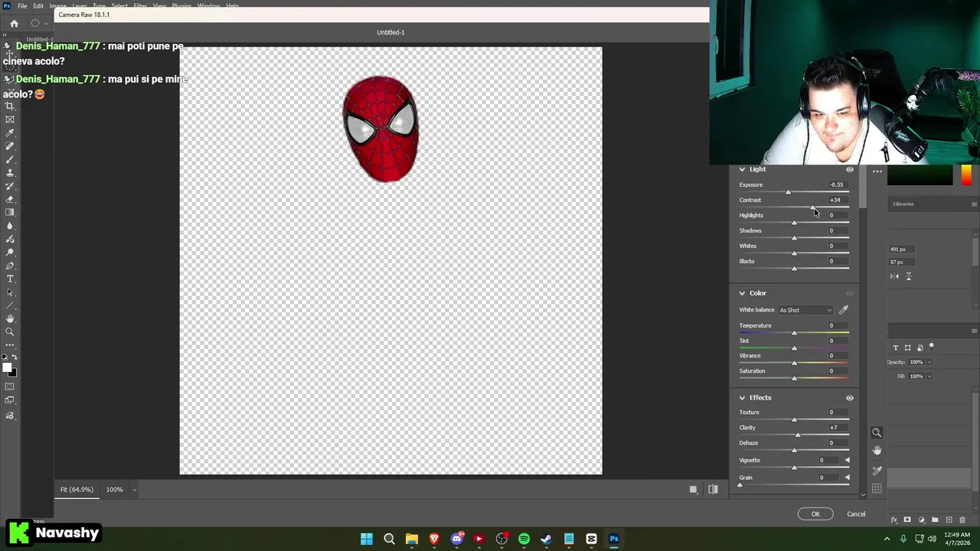
Task: Expand Grain options triangle
Action: point(847,478)
